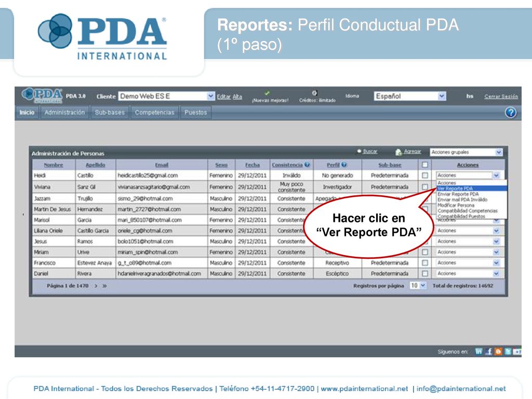Sort by the Email column header
The height and width of the screenshot is (399, 532).
click(162, 165)
